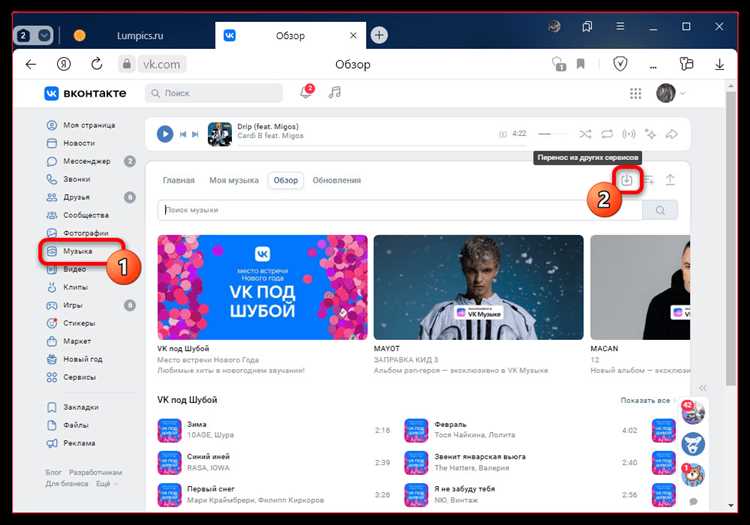Screen dimensions: 750x525
Task: Switch to the Обновления tab
Action: click(336, 180)
